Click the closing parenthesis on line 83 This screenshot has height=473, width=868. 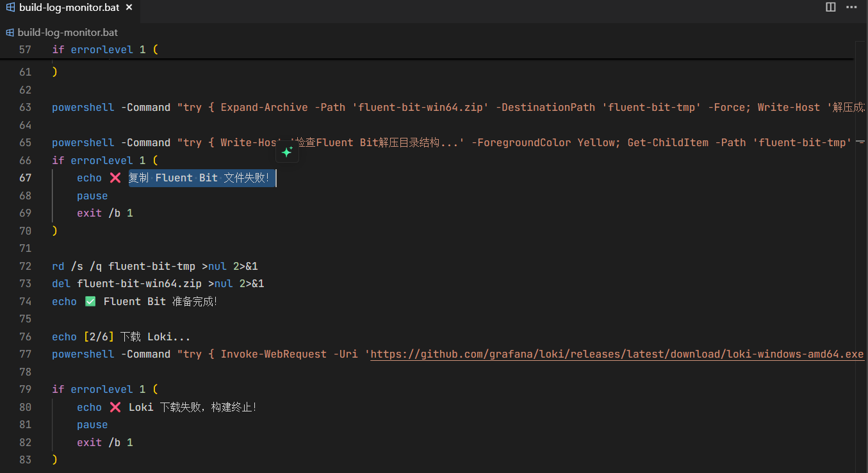point(54,460)
